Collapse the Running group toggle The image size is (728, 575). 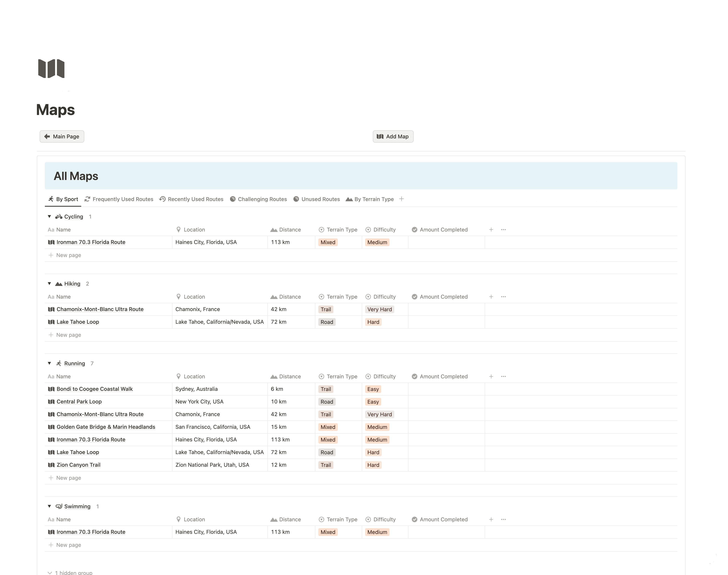pos(49,363)
